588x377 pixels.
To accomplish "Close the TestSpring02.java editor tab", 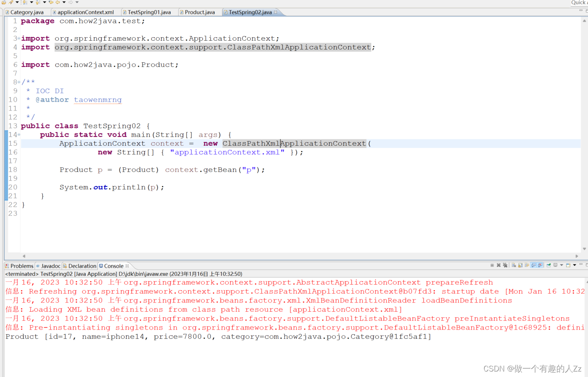I will click(x=276, y=12).
